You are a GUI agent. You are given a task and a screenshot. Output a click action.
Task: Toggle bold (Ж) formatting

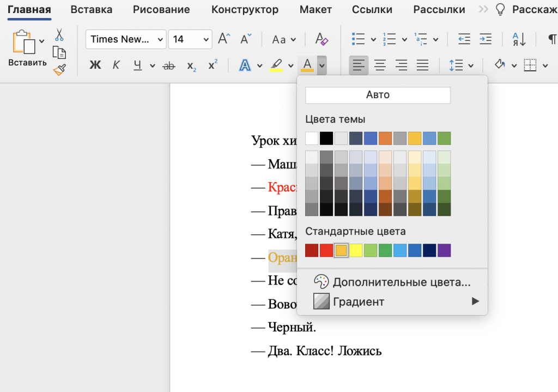[x=95, y=65]
